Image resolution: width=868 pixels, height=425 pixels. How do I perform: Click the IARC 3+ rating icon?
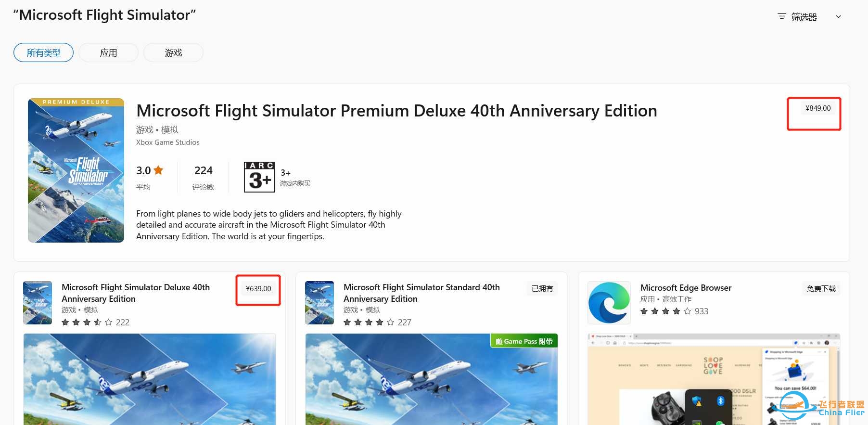[259, 177]
